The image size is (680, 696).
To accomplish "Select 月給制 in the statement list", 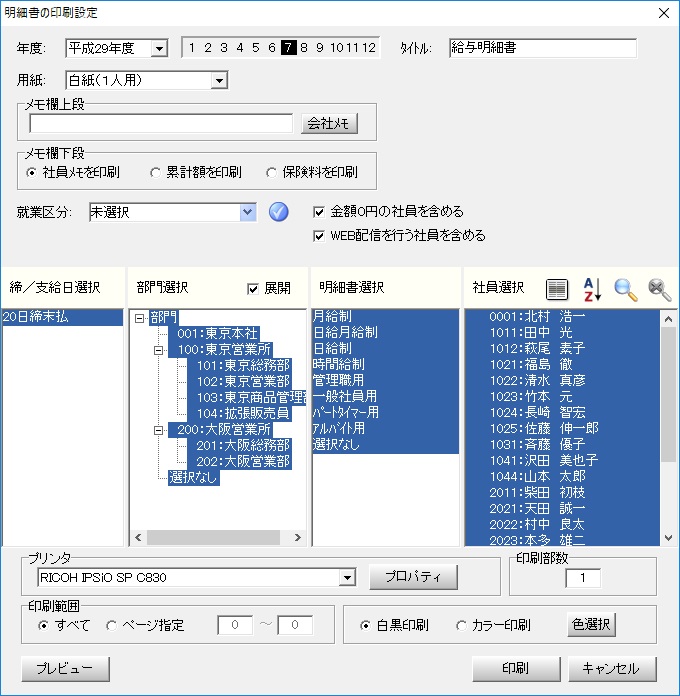I will pyautogui.click(x=385, y=316).
